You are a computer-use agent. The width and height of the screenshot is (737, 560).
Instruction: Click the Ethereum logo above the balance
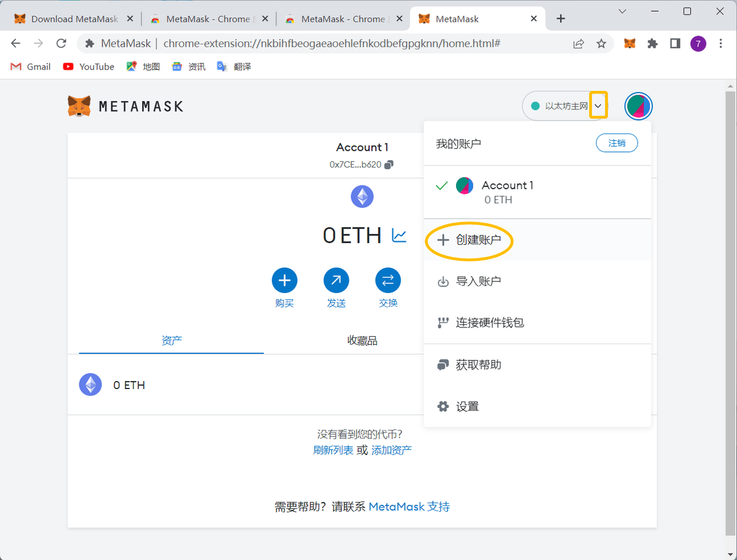(x=362, y=197)
